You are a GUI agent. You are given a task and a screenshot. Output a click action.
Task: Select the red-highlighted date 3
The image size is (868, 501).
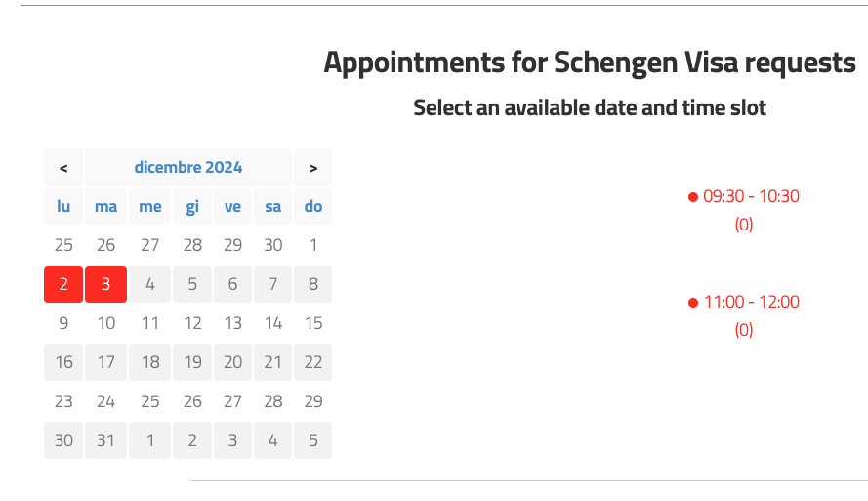[106, 284]
